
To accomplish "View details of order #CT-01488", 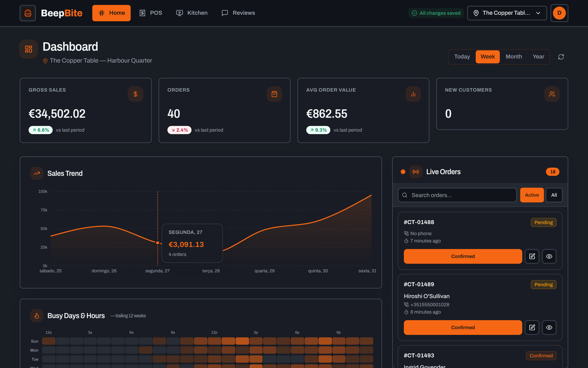I will pos(549,256).
